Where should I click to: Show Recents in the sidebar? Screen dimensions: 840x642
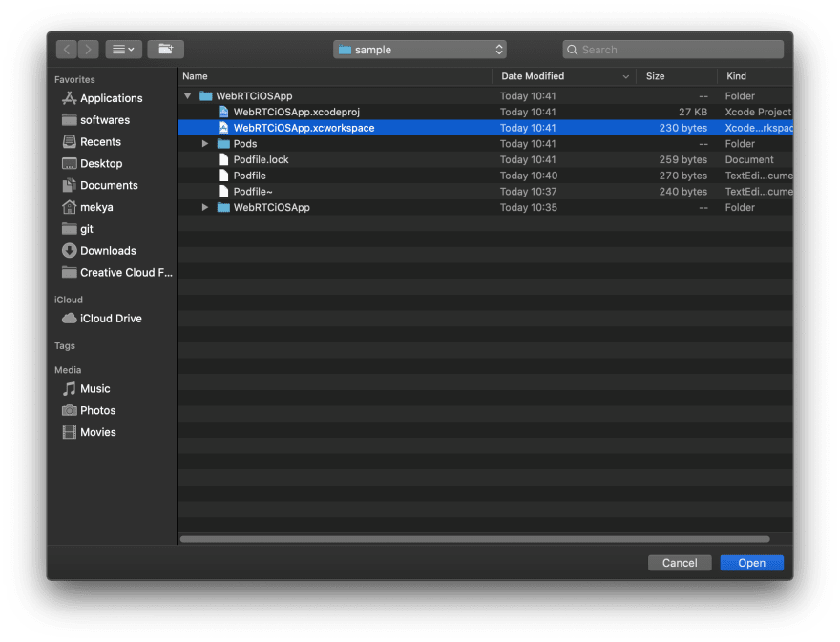pyautogui.click(x=100, y=142)
